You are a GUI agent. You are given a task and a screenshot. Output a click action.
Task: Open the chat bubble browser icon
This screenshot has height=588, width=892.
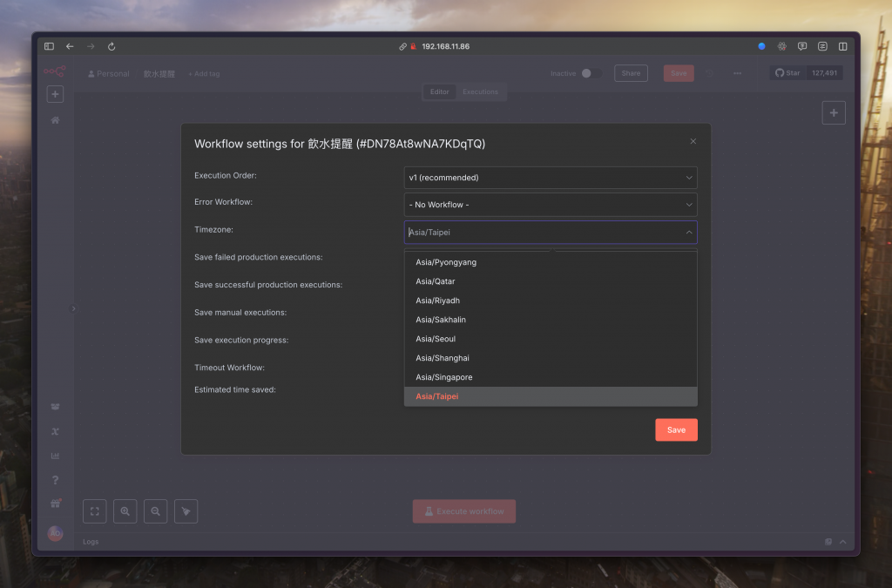(802, 47)
